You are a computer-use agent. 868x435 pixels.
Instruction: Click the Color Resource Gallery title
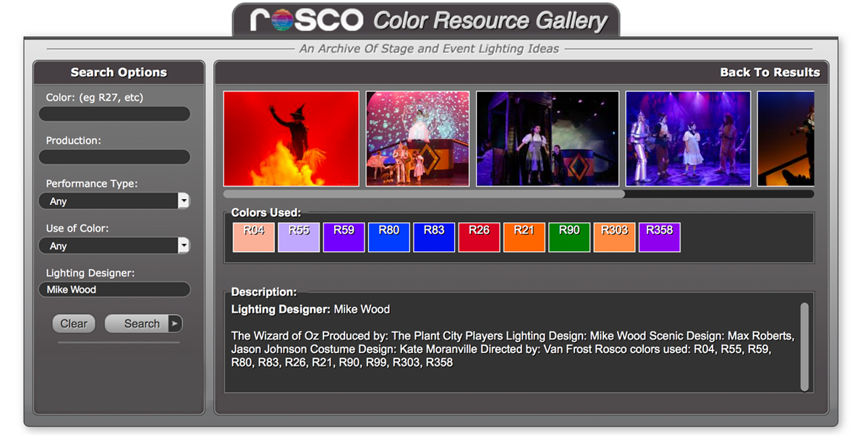click(x=490, y=20)
